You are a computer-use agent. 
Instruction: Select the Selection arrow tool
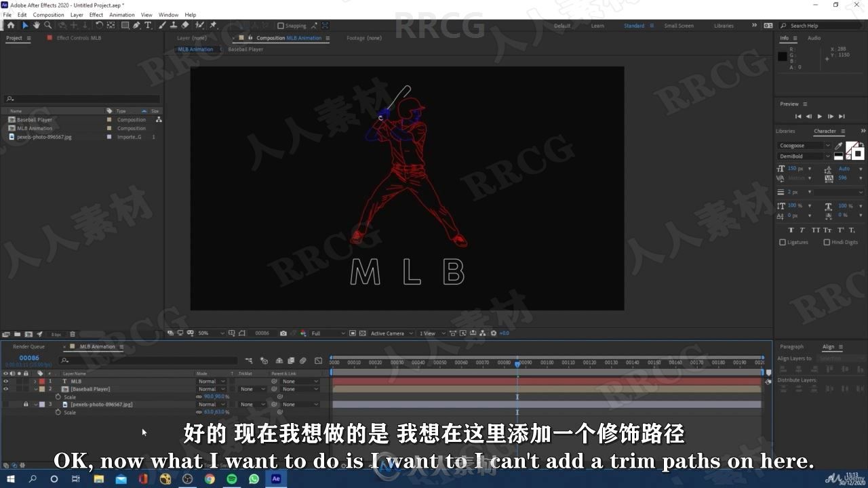25,25
